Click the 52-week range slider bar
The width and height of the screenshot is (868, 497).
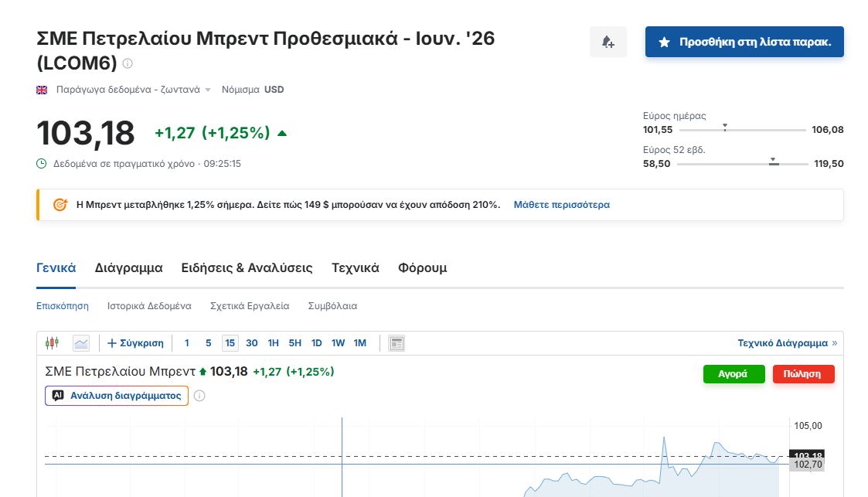coord(742,164)
